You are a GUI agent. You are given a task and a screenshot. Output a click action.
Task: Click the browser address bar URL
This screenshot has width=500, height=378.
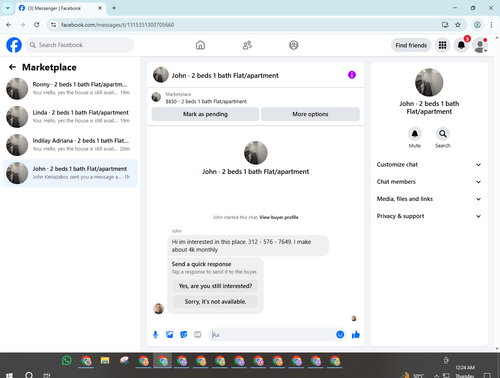[x=117, y=25]
